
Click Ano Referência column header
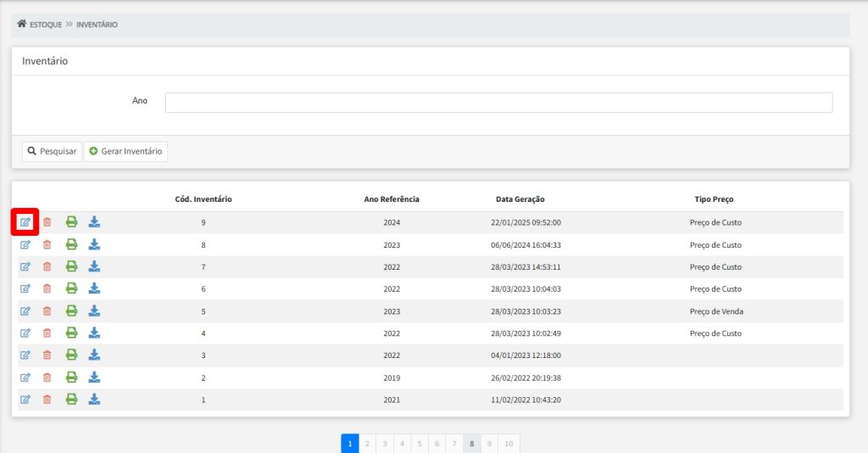(392, 199)
